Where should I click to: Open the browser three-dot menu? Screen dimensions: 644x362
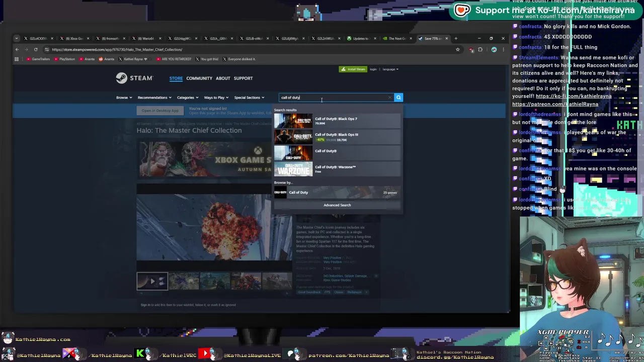coord(503,49)
